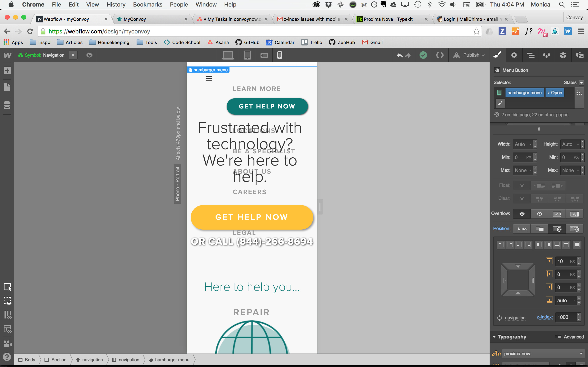Click the yellow GET HELP NOW button
Screen dimensions: 588x367
pyautogui.click(x=252, y=217)
